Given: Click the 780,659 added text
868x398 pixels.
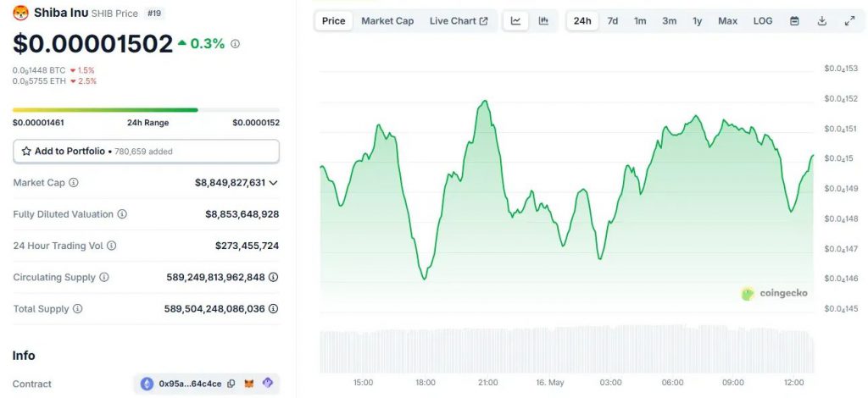Looking at the screenshot, I should [143, 152].
